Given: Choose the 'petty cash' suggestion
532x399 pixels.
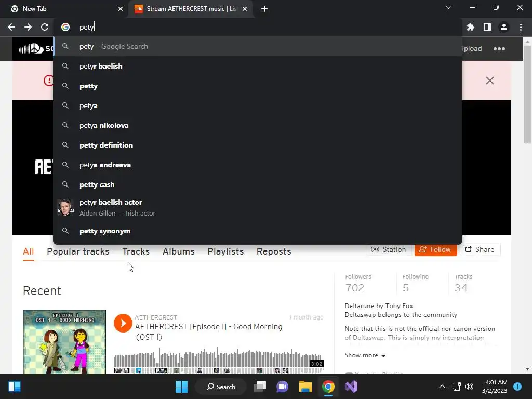Looking at the screenshot, I should tap(258, 184).
